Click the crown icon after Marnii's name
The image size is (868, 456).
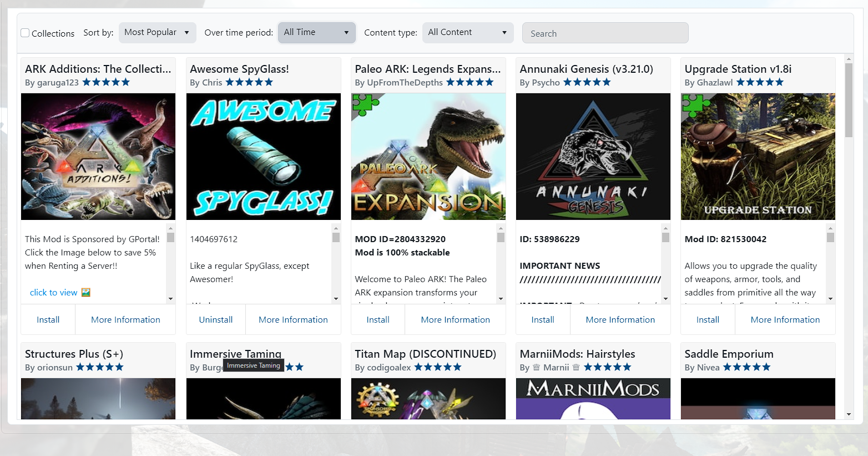576,367
